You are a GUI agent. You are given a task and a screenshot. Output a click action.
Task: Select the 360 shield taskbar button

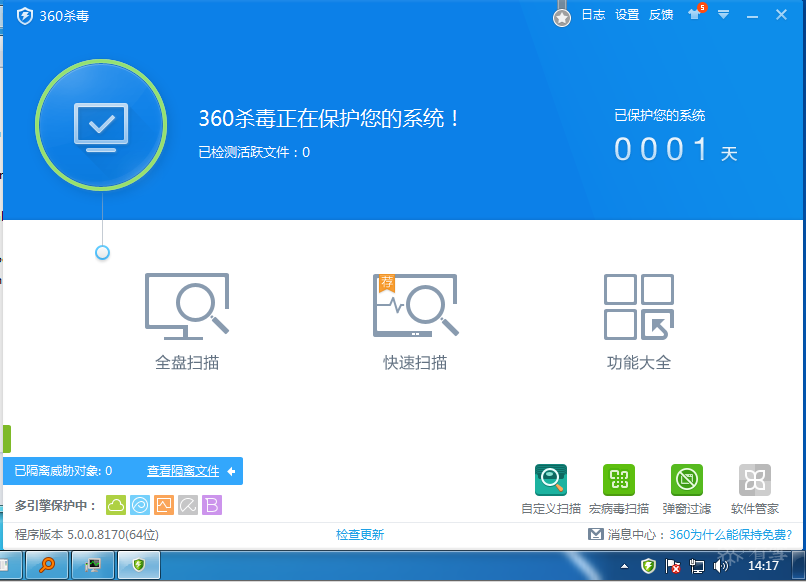tap(139, 566)
